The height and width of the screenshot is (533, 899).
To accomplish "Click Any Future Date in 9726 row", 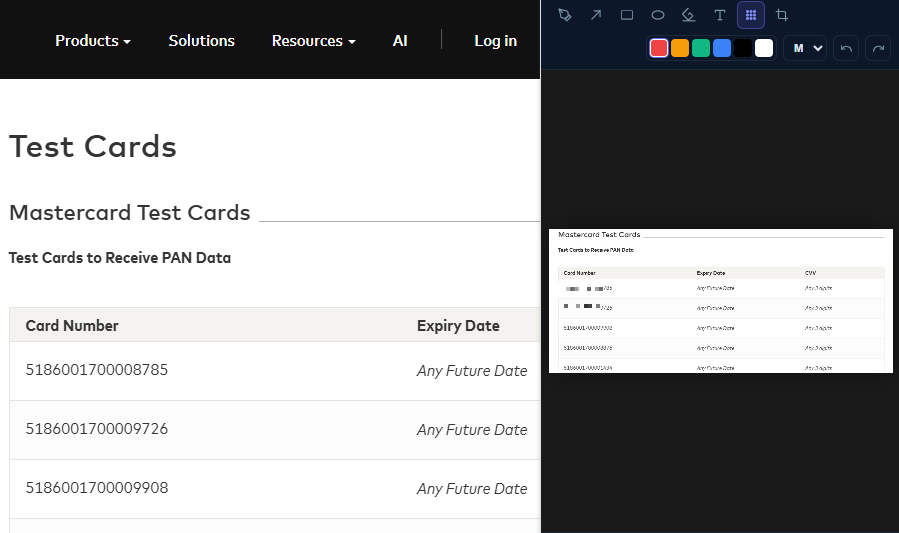I will coord(472,430).
